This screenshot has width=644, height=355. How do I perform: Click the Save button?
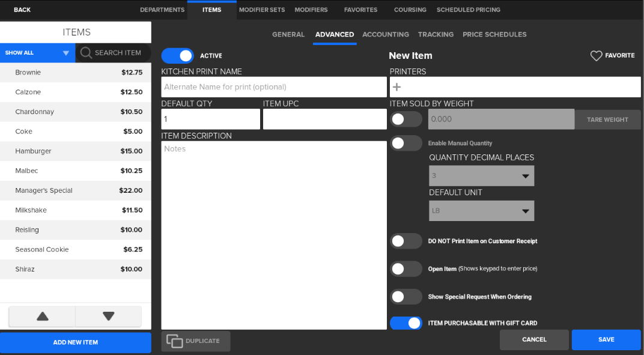tap(606, 340)
